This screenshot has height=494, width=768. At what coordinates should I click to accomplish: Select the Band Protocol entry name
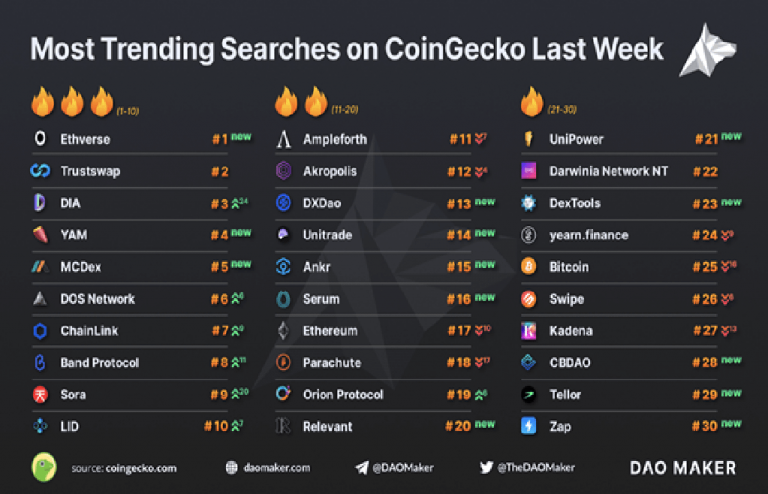[100, 363]
